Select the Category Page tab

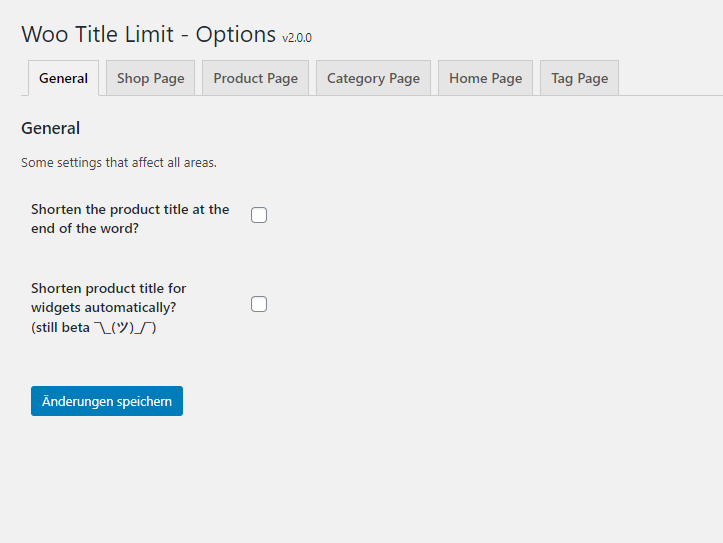point(373,78)
